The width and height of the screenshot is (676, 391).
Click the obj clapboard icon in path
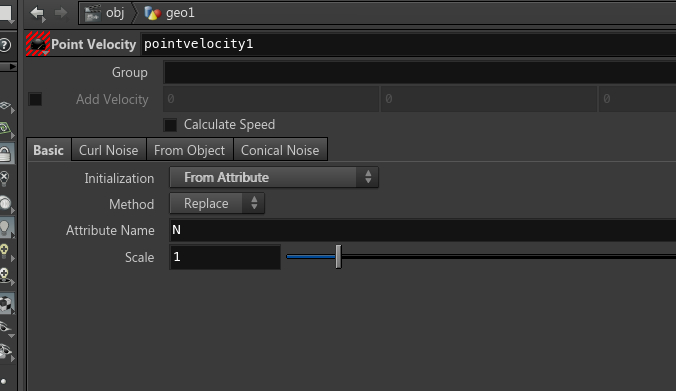tap(92, 13)
